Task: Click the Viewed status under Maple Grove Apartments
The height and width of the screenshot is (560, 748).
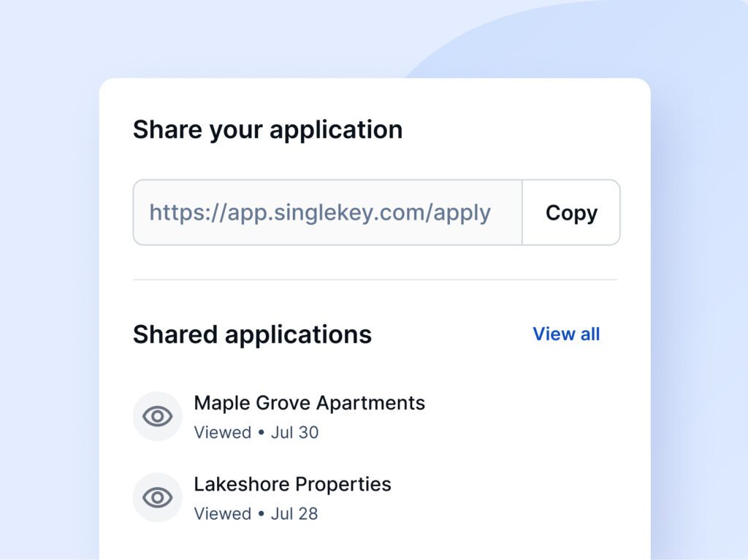Action: (222, 433)
